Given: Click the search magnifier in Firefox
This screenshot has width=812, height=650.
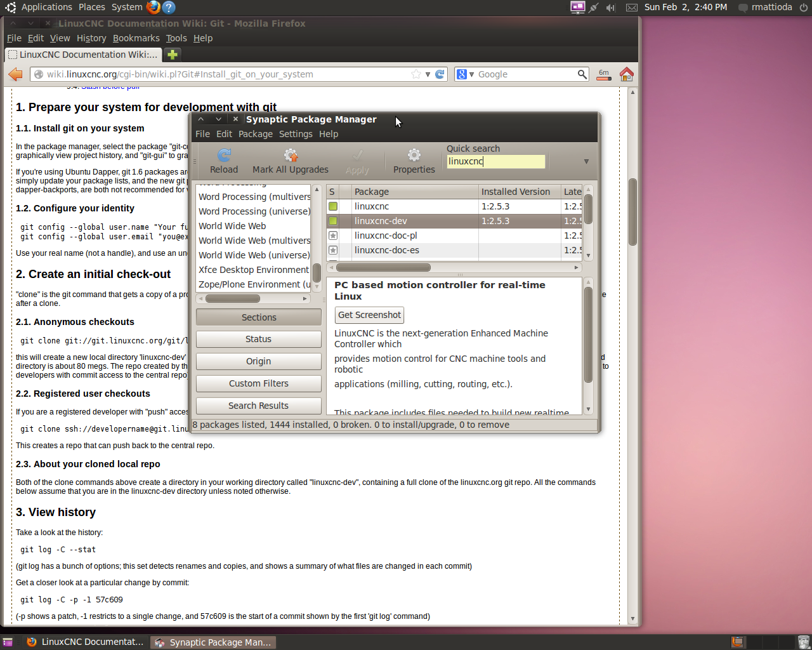Looking at the screenshot, I should pyautogui.click(x=582, y=74).
